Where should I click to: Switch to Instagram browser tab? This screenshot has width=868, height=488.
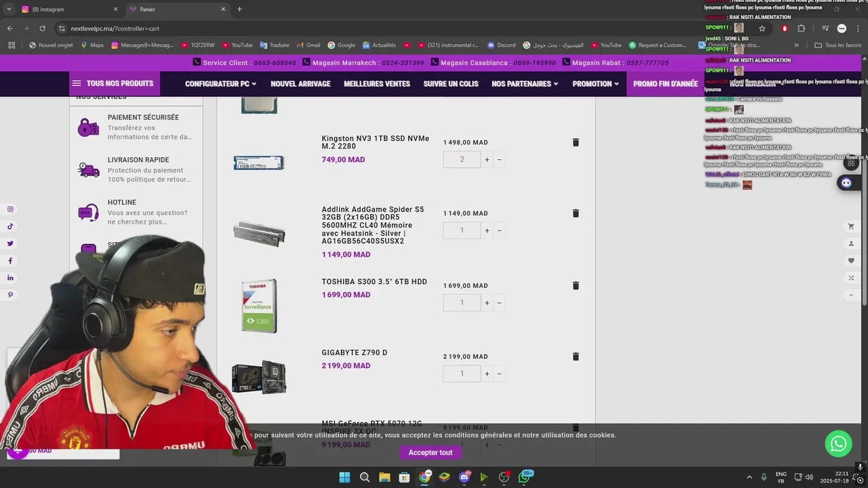pos(68,9)
